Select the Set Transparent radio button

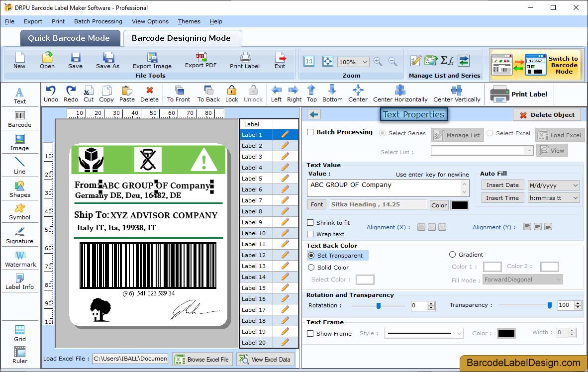(x=311, y=255)
